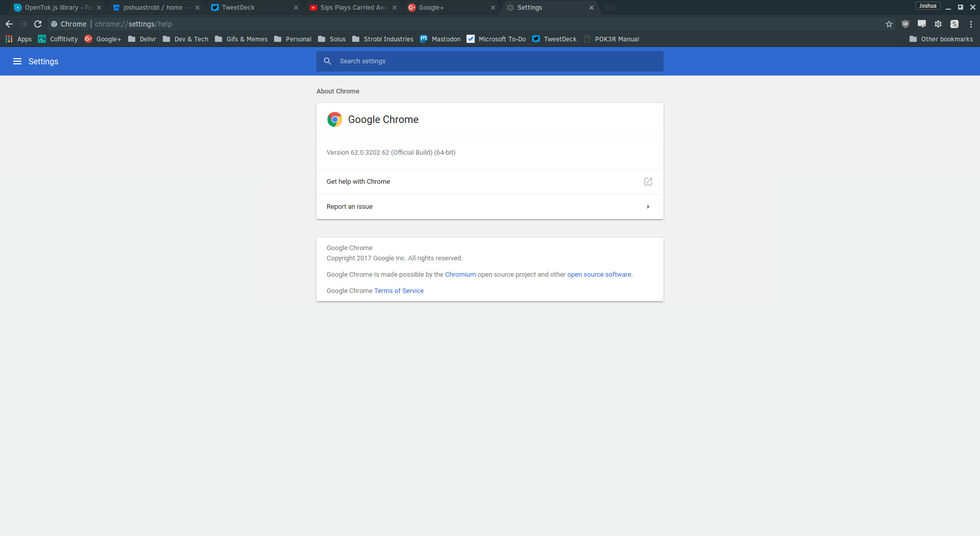The image size is (980, 536).
Task: Open Get help with Chrome row
Action: click(490, 182)
